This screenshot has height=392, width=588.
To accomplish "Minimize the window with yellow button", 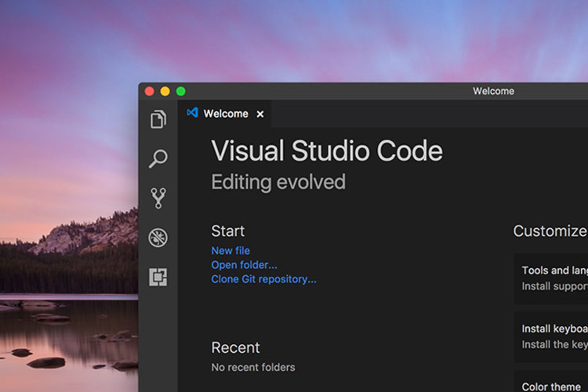I will point(165,91).
